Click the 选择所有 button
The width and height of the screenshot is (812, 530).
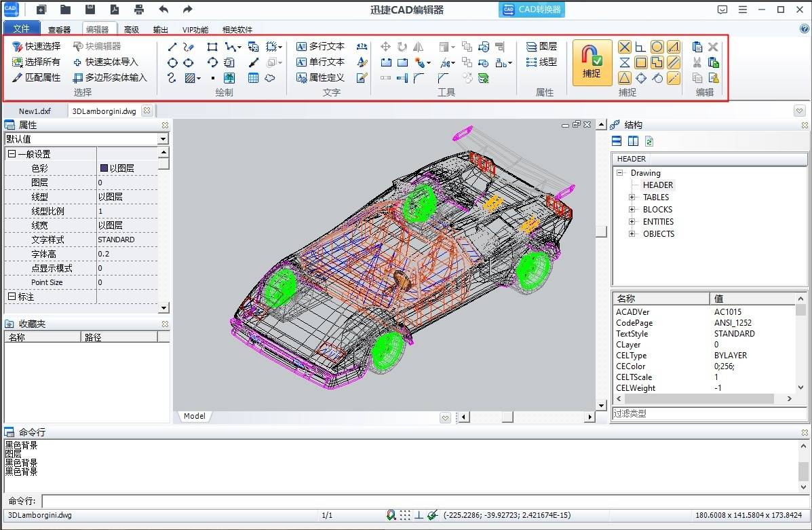click(x=36, y=62)
